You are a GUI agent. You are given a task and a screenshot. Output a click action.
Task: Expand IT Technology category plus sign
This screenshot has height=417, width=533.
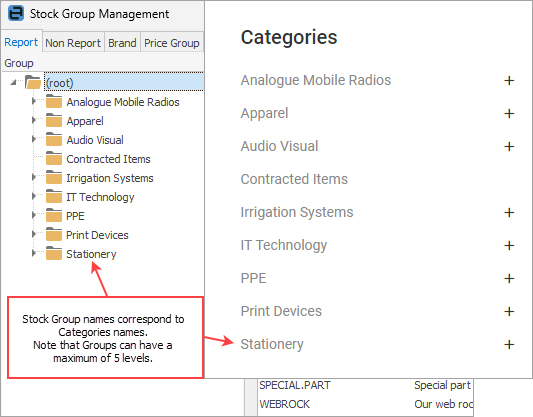509,245
